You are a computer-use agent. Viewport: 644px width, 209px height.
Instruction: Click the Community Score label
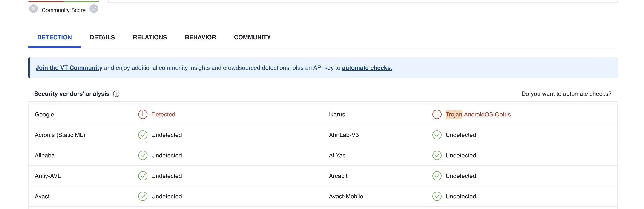click(63, 10)
